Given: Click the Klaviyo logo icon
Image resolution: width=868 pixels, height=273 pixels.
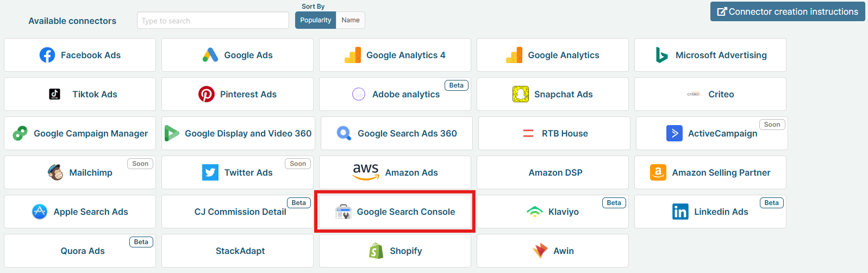Looking at the screenshot, I should (535, 212).
